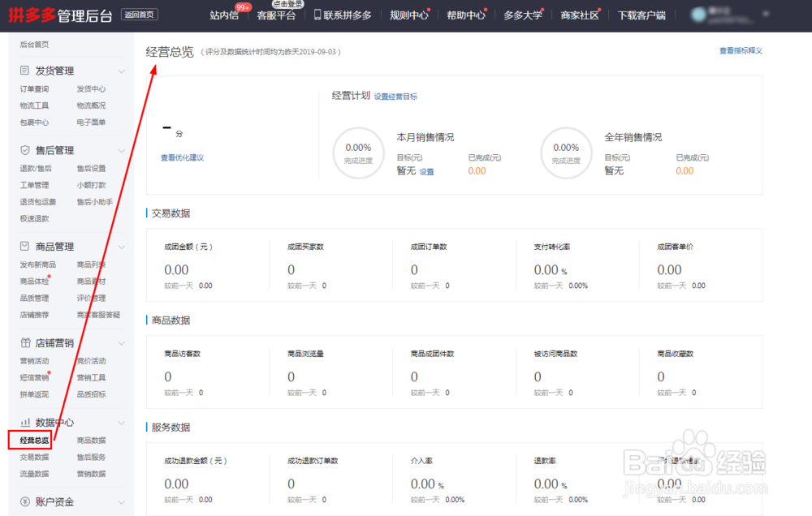Open 营销活动 in sidebar
Screen dimensions: 812x516
(34, 361)
